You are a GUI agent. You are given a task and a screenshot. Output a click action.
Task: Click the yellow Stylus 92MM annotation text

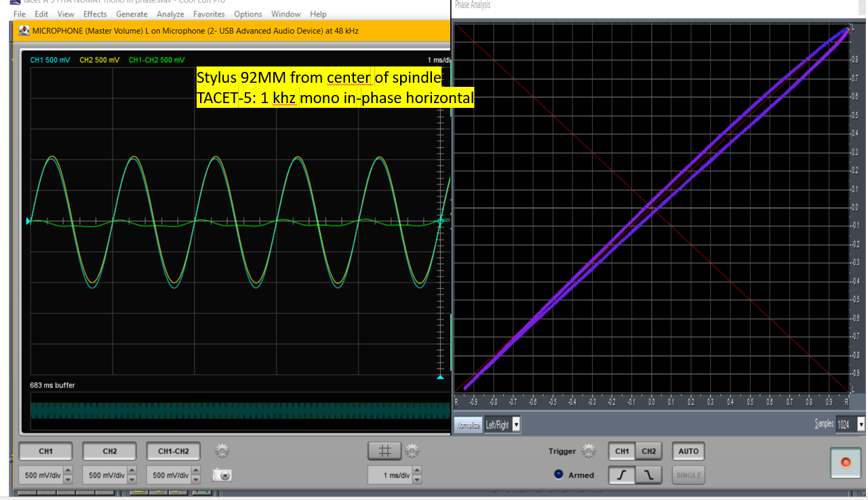click(x=335, y=88)
